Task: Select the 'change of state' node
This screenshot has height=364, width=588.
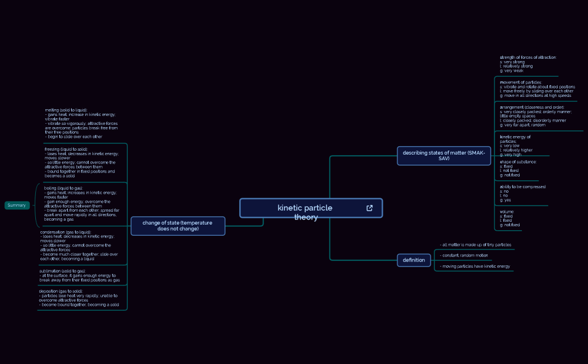Action: (178, 226)
